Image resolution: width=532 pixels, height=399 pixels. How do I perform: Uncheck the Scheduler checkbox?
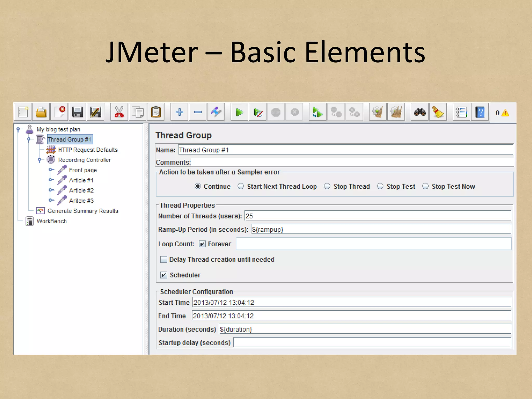[x=164, y=275]
